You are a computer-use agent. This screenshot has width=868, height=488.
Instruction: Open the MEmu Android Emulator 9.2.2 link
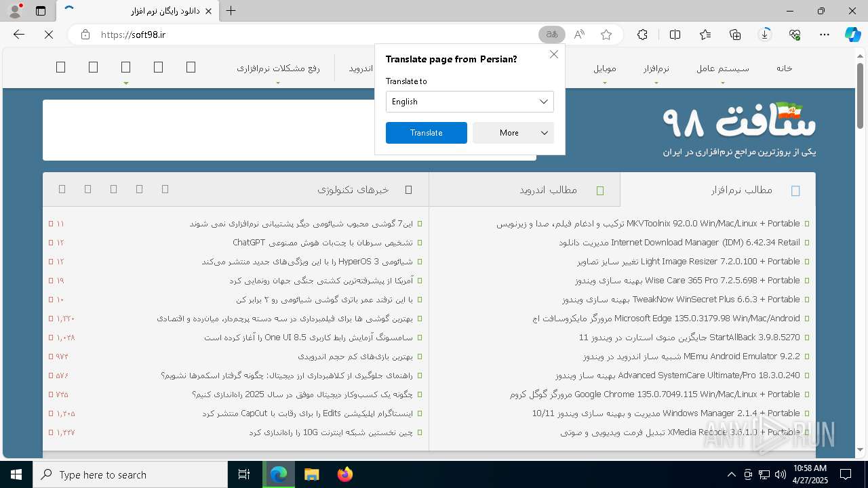pyautogui.click(x=691, y=357)
